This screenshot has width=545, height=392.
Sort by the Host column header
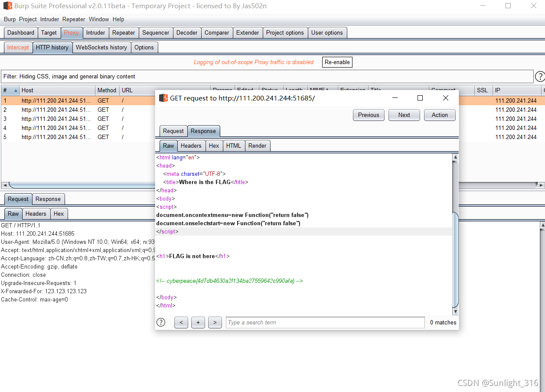(x=57, y=91)
